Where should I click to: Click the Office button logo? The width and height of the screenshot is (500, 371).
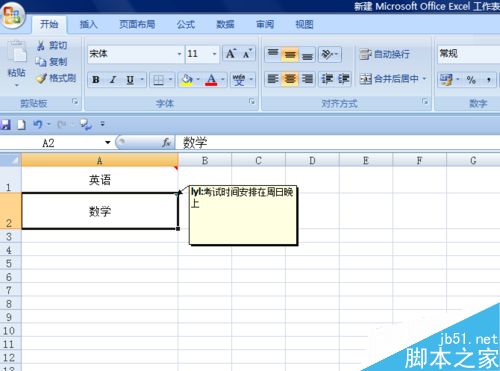pos(12,16)
